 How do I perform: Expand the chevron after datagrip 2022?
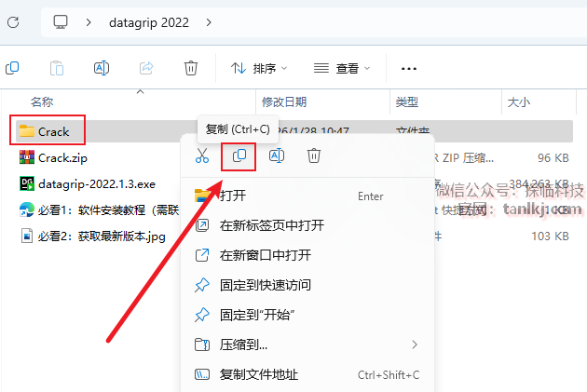coord(209,22)
